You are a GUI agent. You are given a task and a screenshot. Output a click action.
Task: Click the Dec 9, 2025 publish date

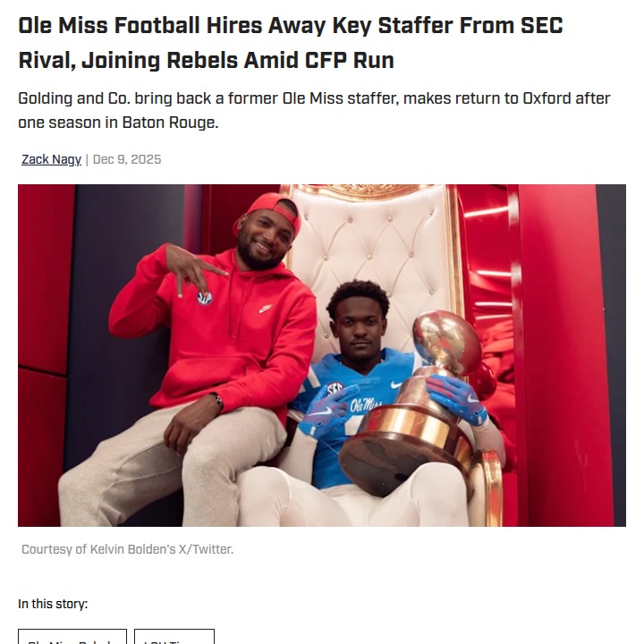click(127, 159)
